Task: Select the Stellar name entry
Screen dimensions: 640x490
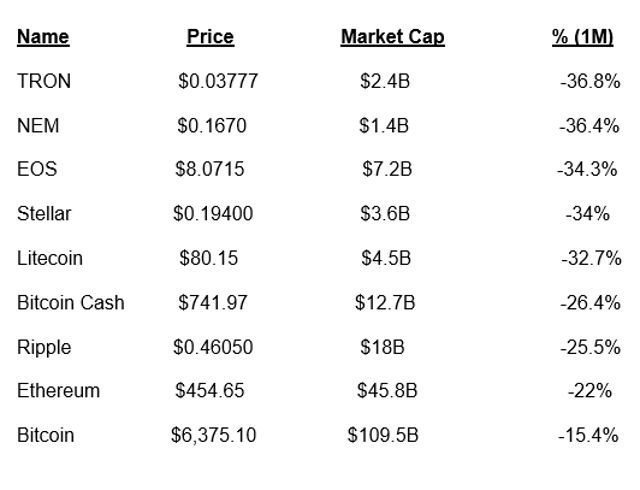Action: [44, 214]
